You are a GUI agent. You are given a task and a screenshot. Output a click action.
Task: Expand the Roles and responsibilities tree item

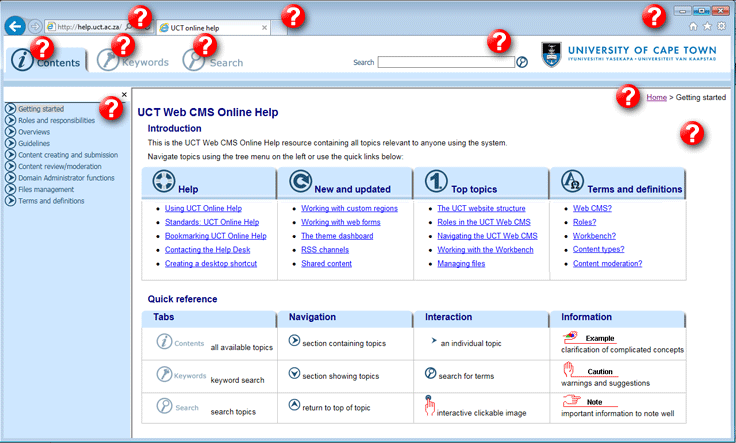pyautogui.click(x=10, y=120)
